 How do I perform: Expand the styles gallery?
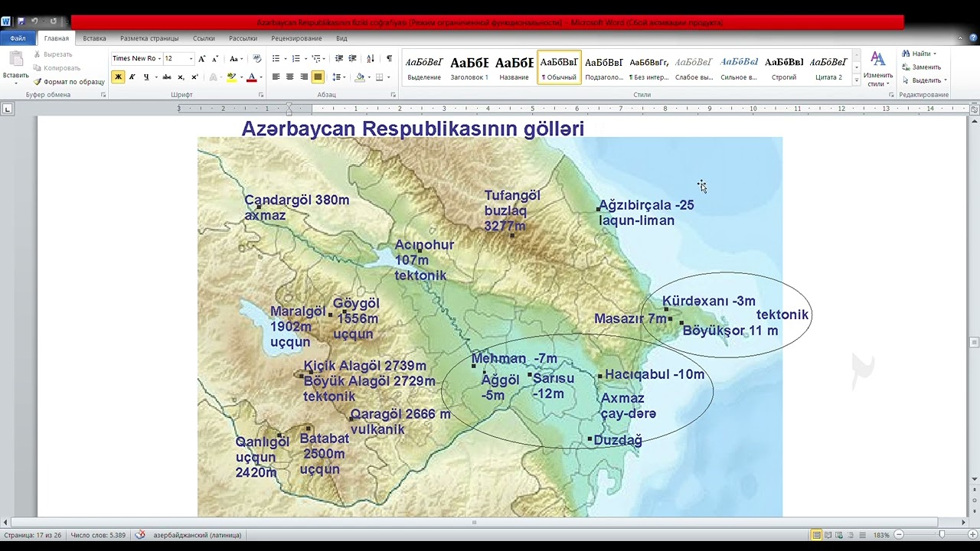pyautogui.click(x=856, y=79)
